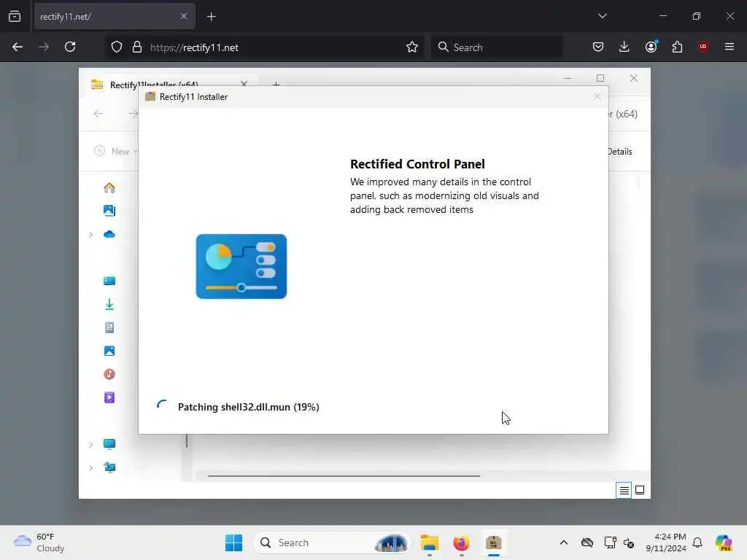Open Details pane in Explorer
Viewport: 747px width, 560px height.
(620, 152)
